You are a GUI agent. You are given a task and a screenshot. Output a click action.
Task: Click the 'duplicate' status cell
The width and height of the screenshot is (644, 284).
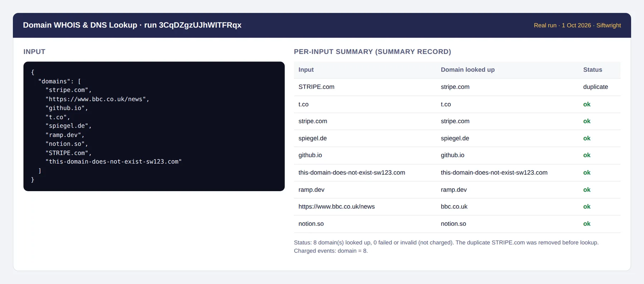tap(596, 87)
